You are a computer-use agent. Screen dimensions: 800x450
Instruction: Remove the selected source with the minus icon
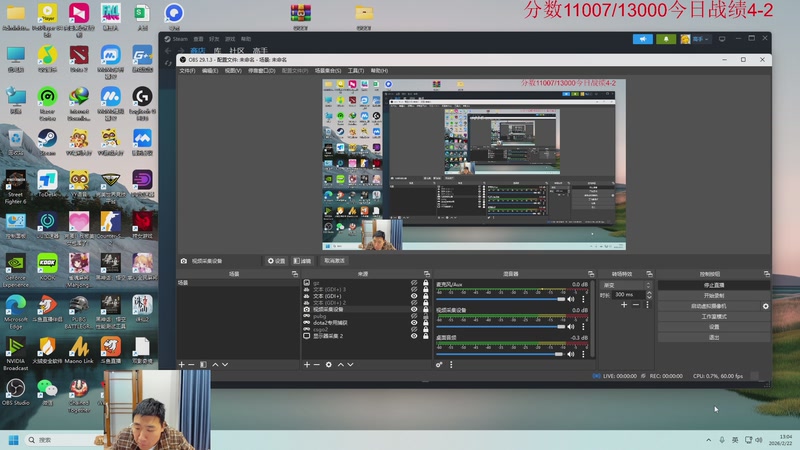(317, 365)
